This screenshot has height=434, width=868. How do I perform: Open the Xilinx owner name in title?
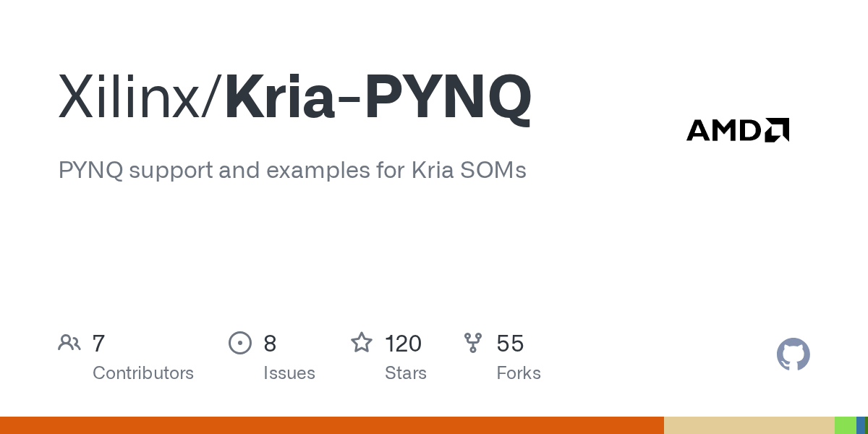coord(132,97)
